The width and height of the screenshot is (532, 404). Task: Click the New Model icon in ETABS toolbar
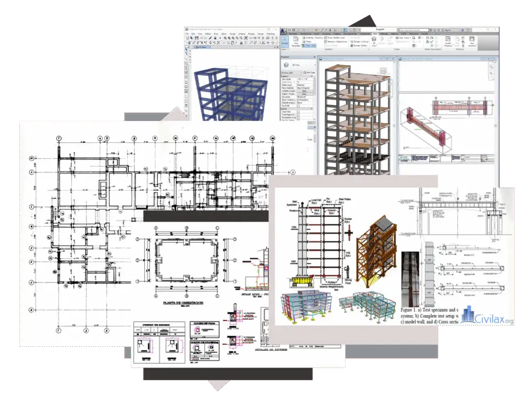pyautogui.click(x=188, y=38)
